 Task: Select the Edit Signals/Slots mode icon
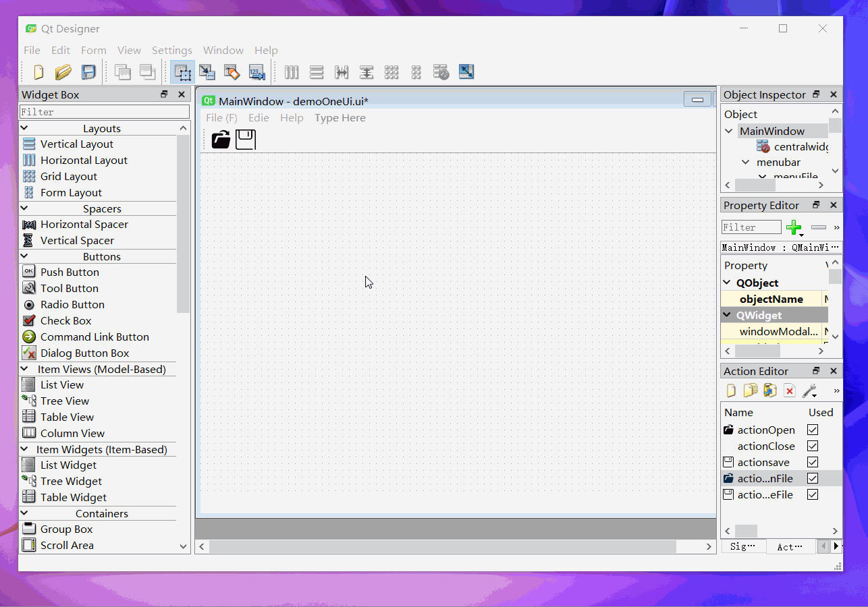[207, 71]
